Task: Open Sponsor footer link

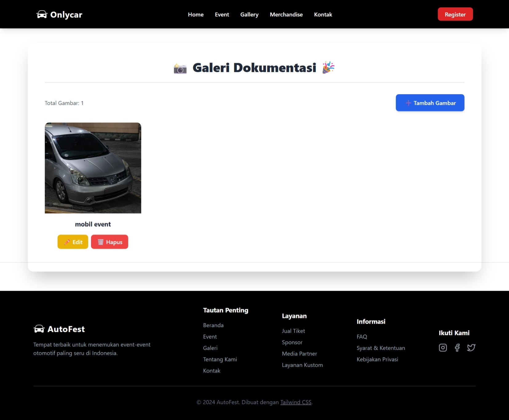Action: pos(292,342)
